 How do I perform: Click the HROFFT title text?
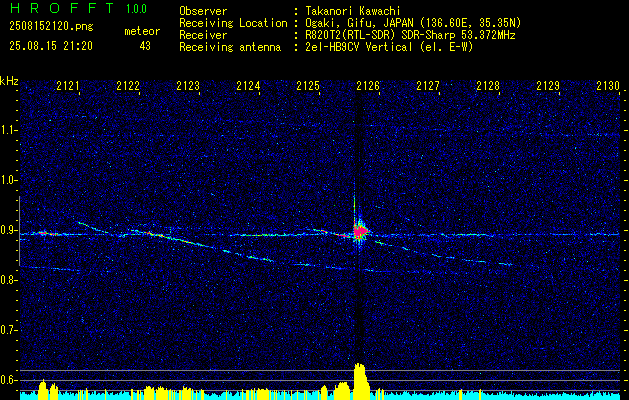point(62,8)
